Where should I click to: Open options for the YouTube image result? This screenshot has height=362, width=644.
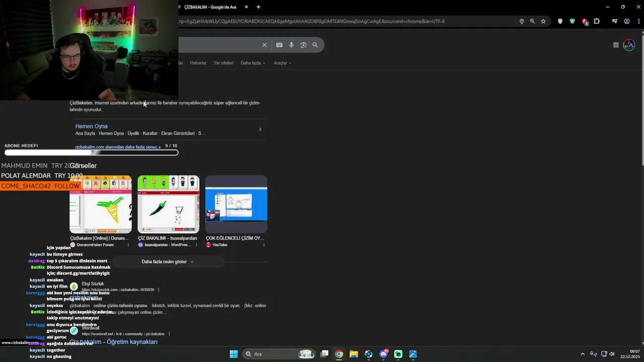pos(264,245)
